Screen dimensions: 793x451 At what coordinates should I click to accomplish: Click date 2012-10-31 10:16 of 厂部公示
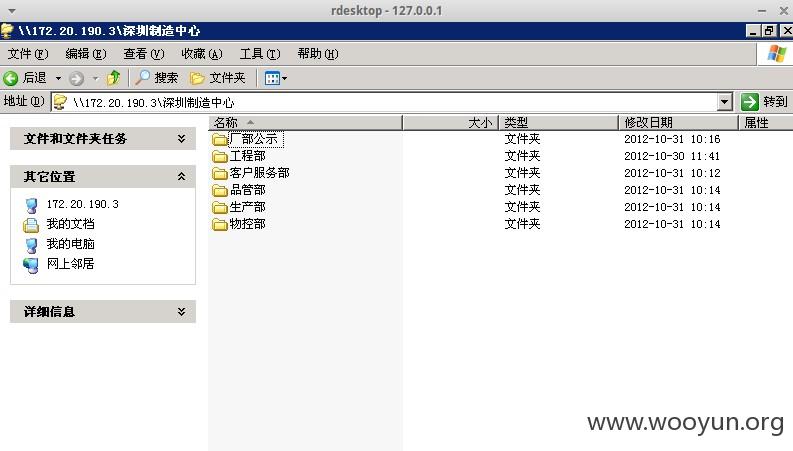click(672, 139)
